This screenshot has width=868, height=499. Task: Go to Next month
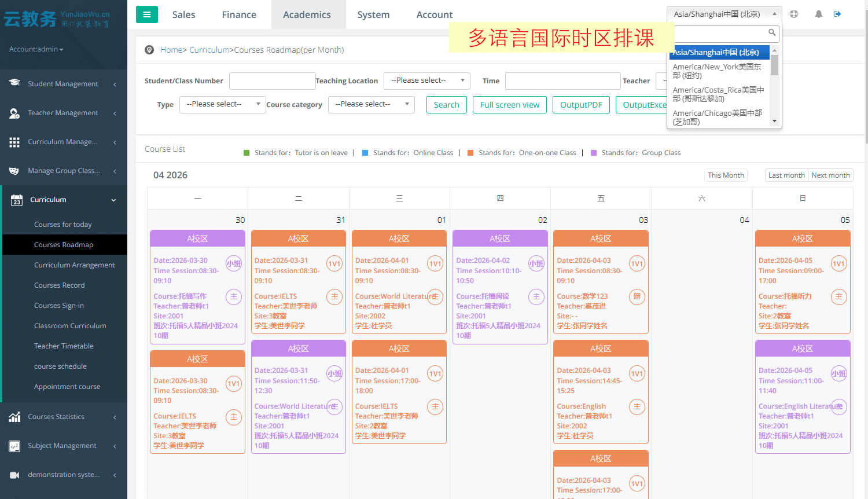coord(830,175)
